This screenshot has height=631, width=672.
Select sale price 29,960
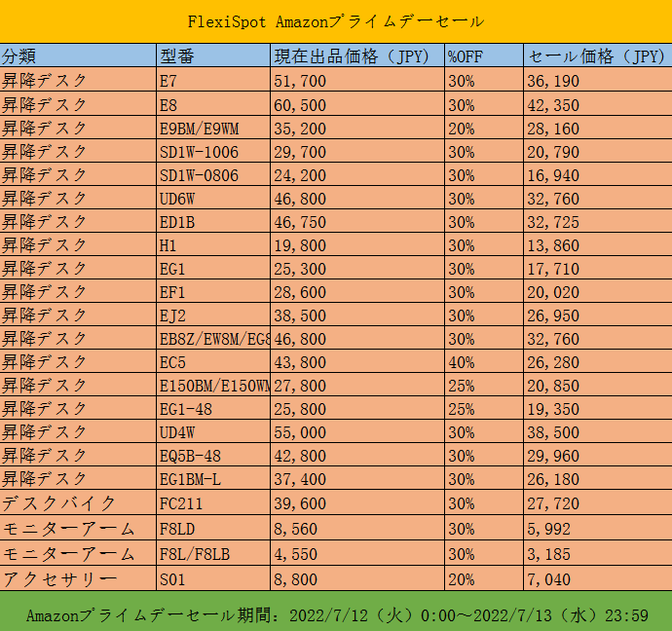click(598, 455)
